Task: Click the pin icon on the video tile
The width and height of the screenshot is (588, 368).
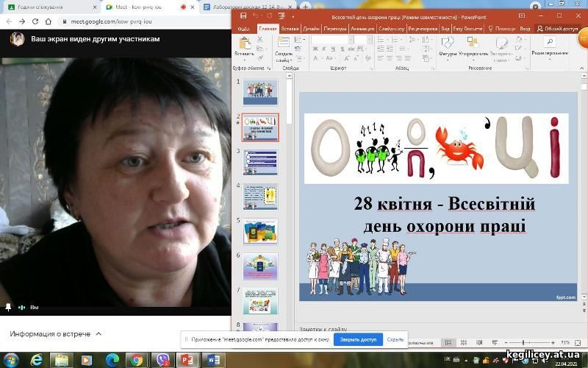Action: click(x=8, y=307)
